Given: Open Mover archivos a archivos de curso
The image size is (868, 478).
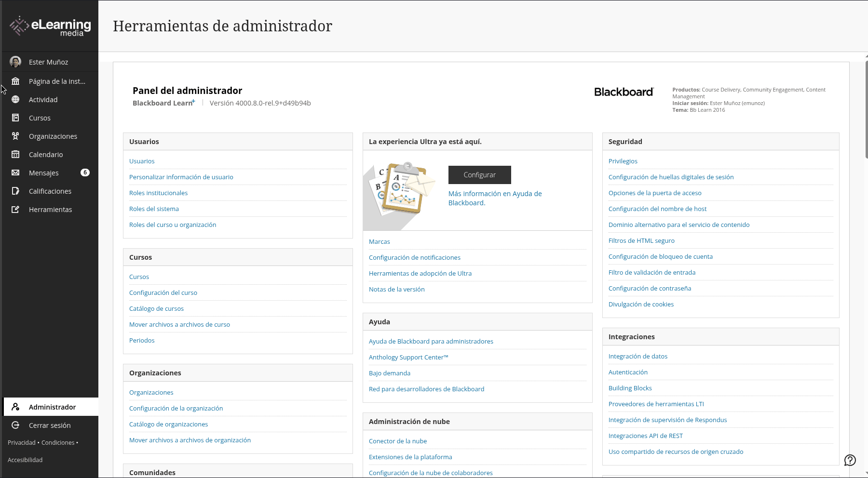Looking at the screenshot, I should click(179, 324).
